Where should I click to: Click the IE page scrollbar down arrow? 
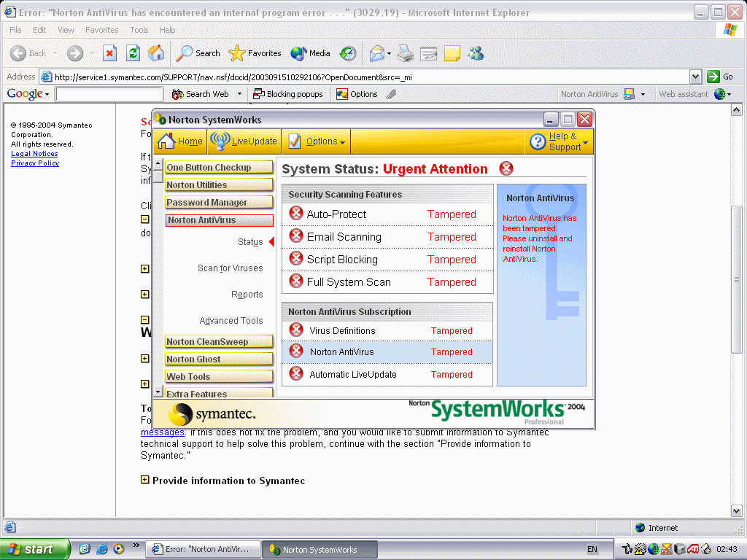point(736,510)
